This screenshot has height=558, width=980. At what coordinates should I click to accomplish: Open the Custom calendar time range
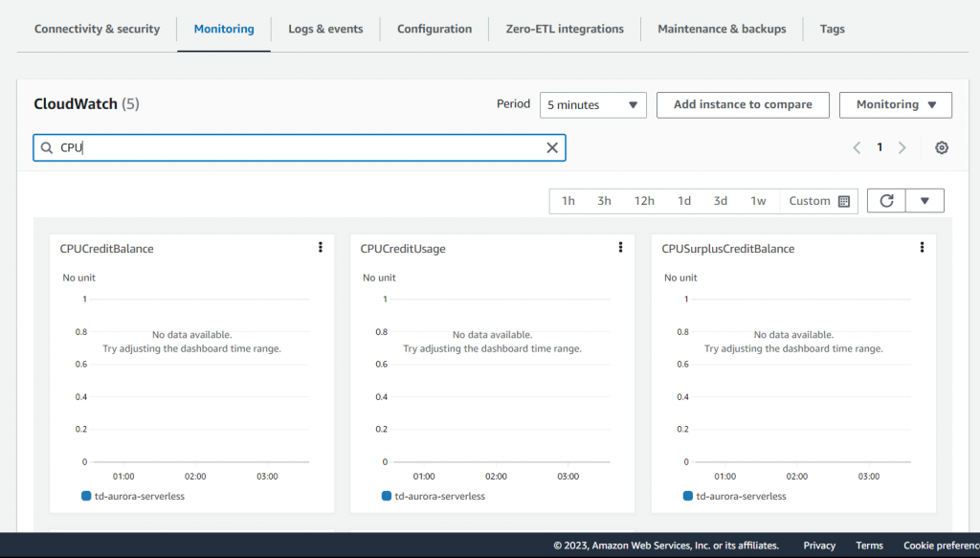(819, 201)
